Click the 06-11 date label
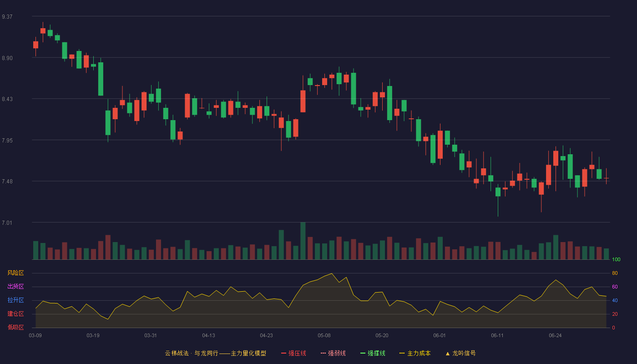637x364 pixels. (x=498, y=335)
